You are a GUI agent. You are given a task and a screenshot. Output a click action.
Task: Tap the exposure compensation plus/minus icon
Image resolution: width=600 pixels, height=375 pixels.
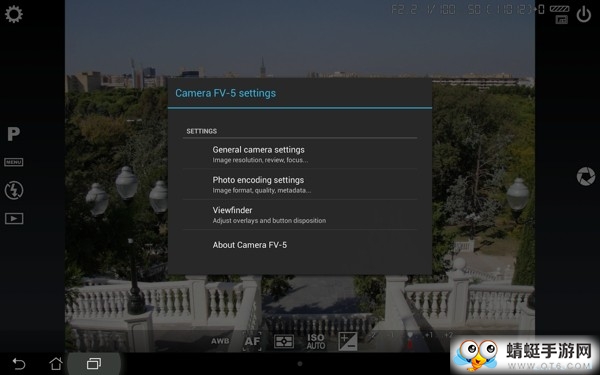348,341
